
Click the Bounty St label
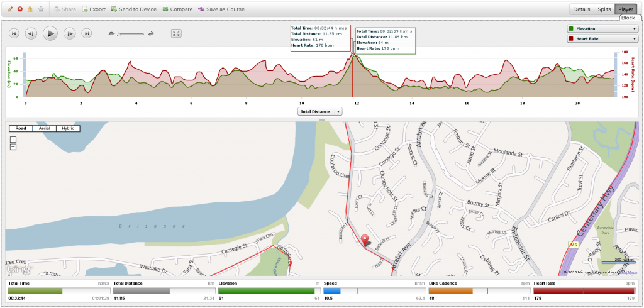pyautogui.click(x=479, y=204)
